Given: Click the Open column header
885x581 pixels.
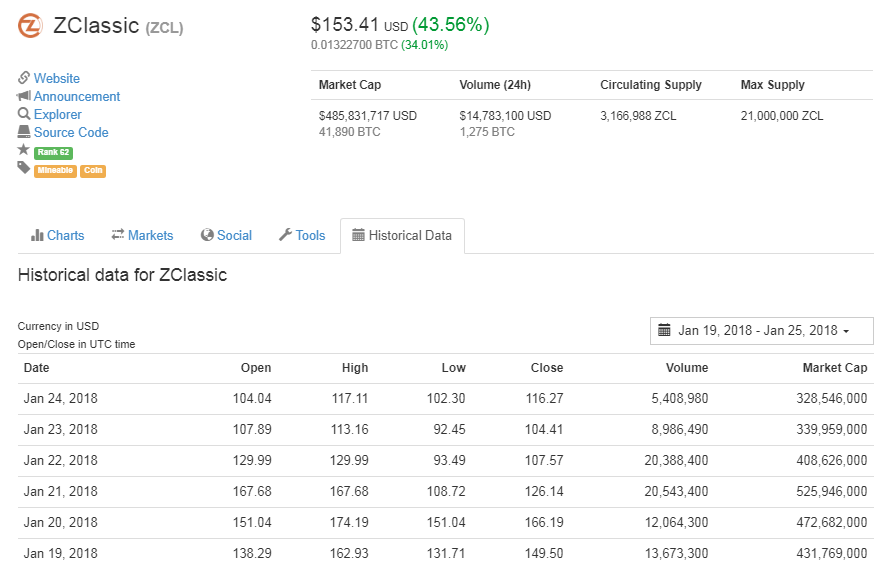Looking at the screenshot, I should (x=256, y=368).
